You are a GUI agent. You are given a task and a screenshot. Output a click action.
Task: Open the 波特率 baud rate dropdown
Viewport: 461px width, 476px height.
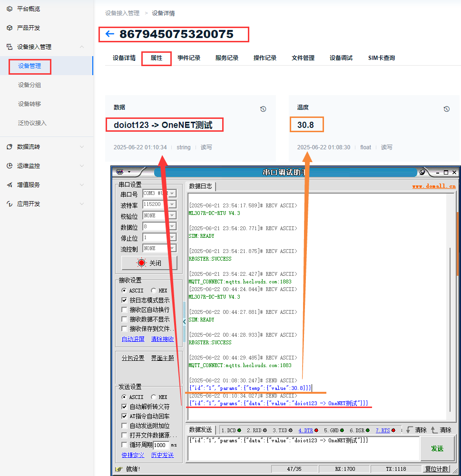(172, 204)
